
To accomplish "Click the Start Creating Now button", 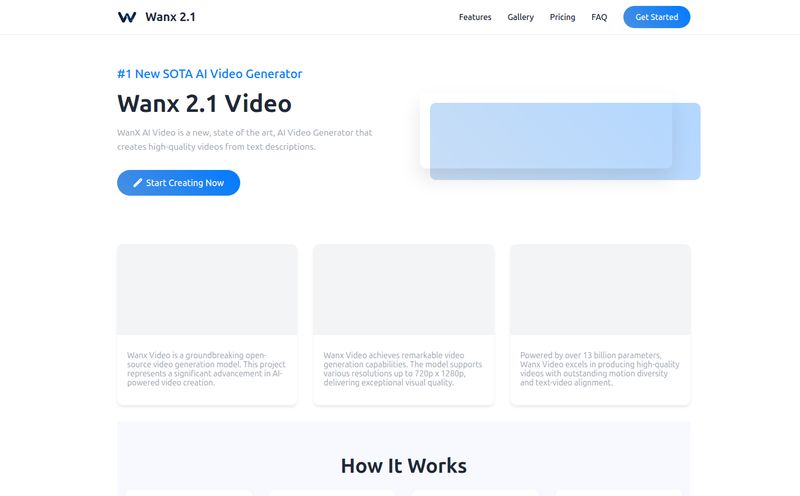I will [x=179, y=183].
